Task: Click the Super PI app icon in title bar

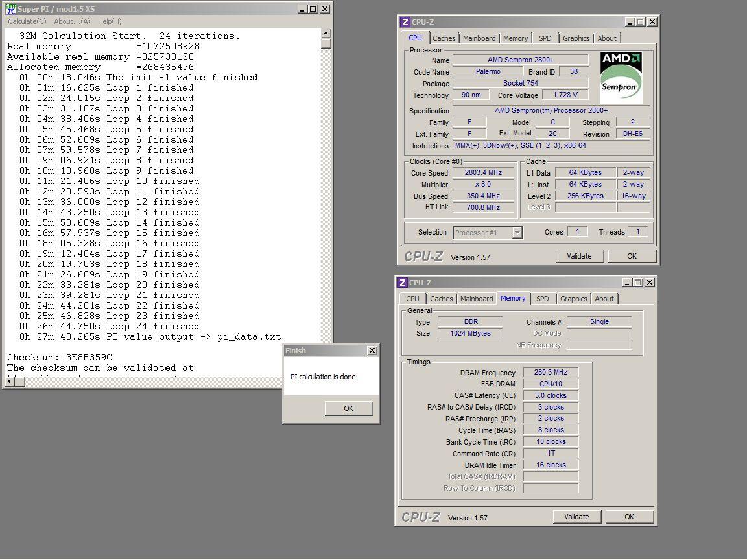Action: [10, 8]
